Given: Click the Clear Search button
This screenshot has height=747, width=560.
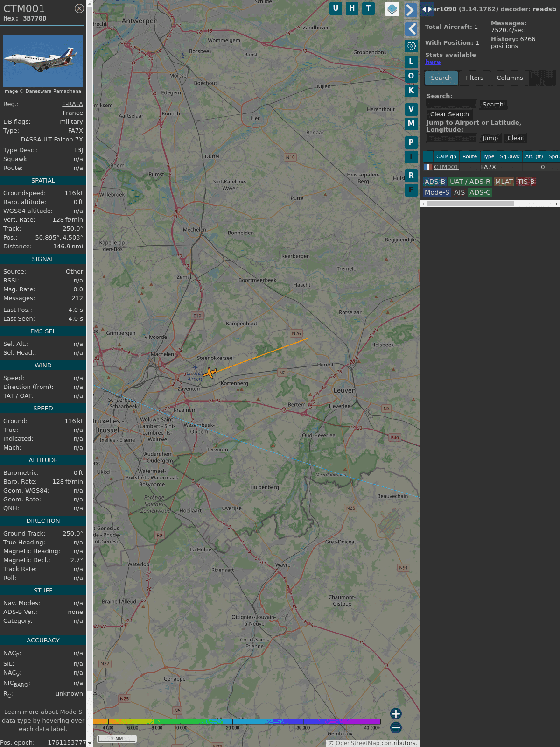Looking at the screenshot, I should [x=449, y=114].
